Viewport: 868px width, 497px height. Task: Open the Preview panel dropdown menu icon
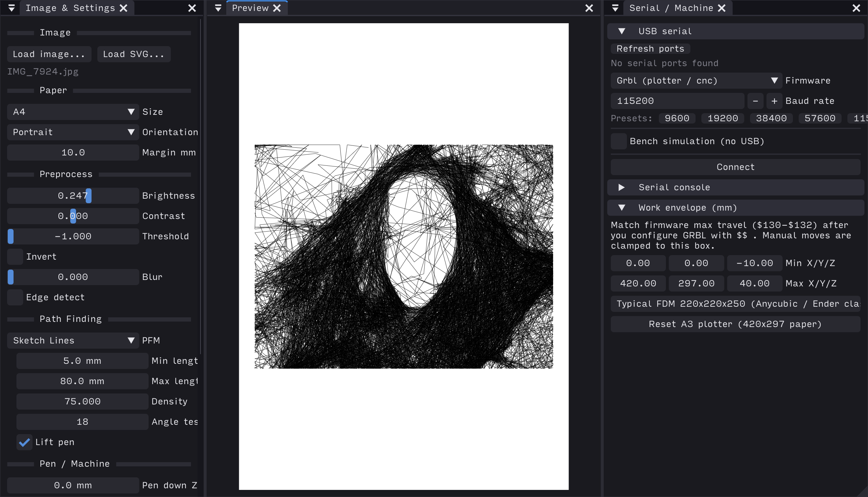pyautogui.click(x=218, y=8)
